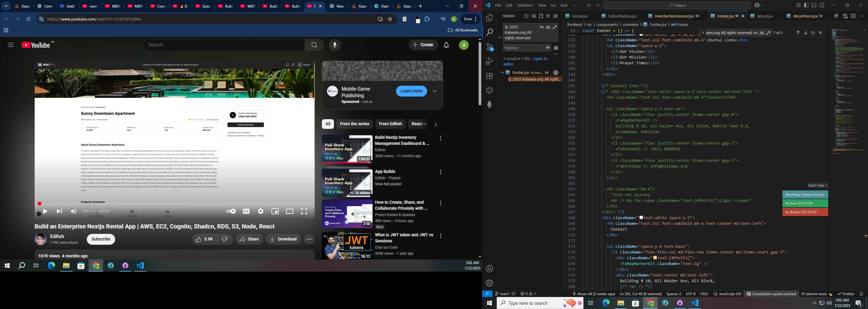This screenshot has height=309, width=868.
Task: Open the Explorer view in VS Code activity bar
Action: [489, 18]
